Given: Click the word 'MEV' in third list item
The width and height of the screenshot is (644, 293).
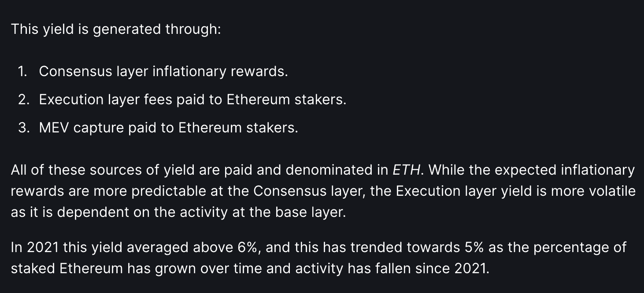Looking at the screenshot, I should (x=54, y=128).
